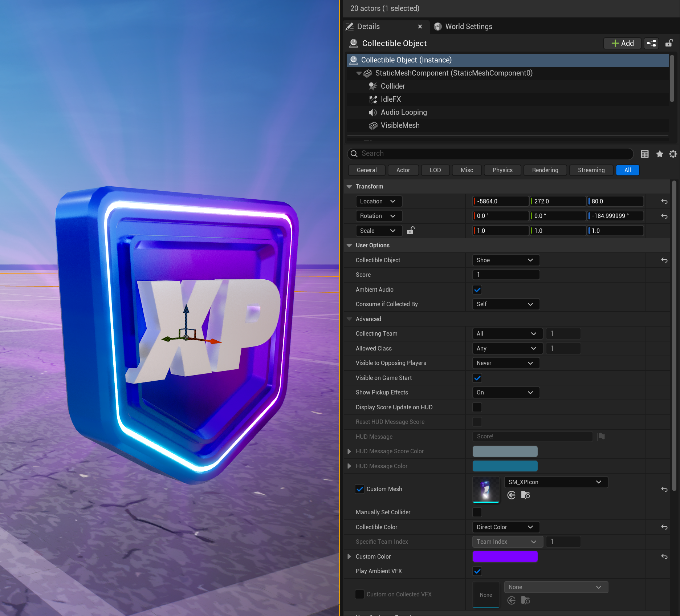Click the HUD Message Score Color swatch
The width and height of the screenshot is (680, 616).
pyautogui.click(x=505, y=451)
